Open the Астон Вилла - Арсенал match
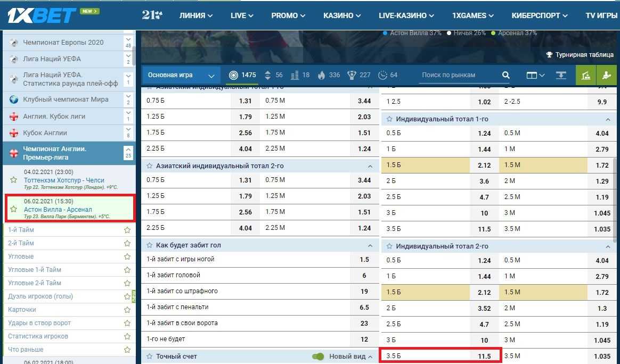The height and width of the screenshot is (364, 620). click(58, 210)
